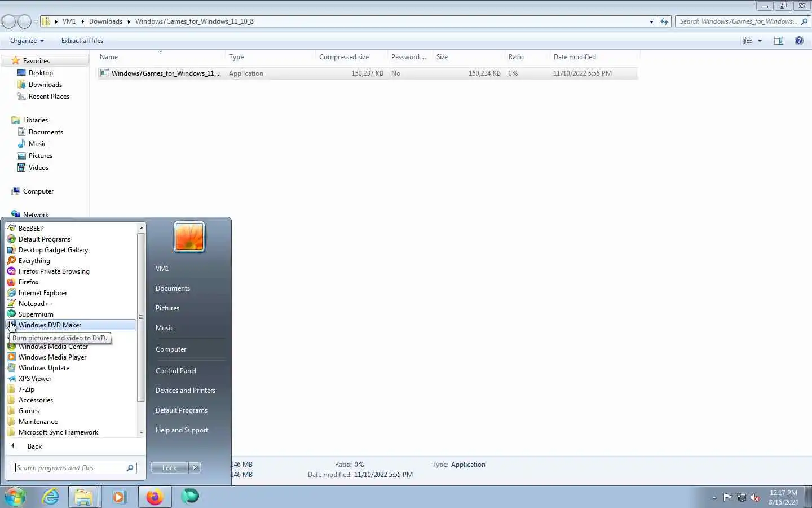Screen dimensions: 812x508
Task: Open Explorer help icon
Action: click(799, 41)
